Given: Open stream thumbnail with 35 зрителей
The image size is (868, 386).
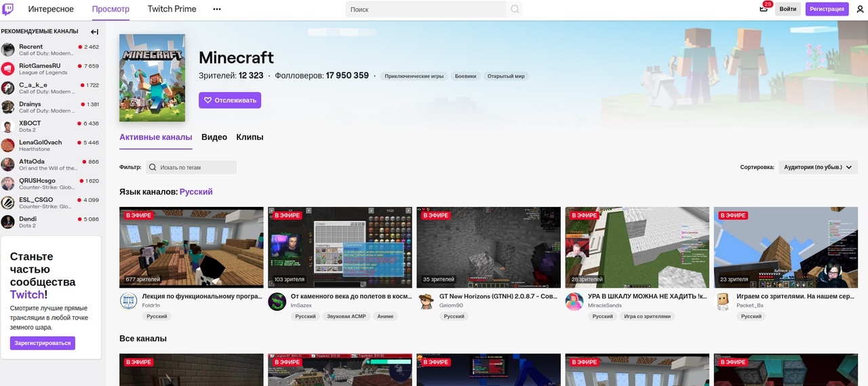Looking at the screenshot, I should [x=488, y=248].
